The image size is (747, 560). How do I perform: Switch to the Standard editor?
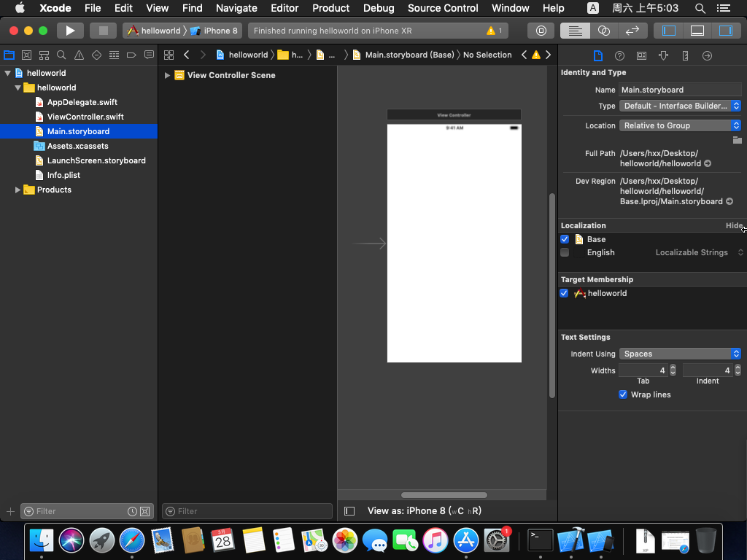click(575, 31)
